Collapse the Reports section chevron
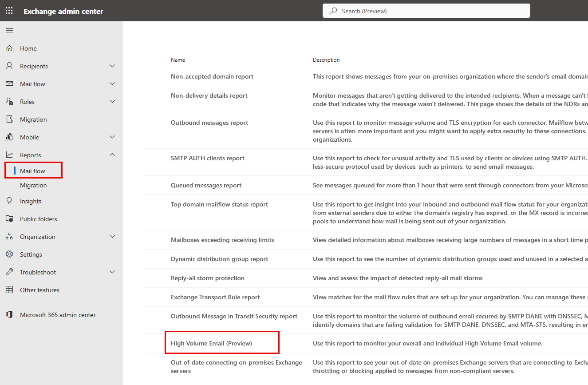Screen dimensions: 588x385 click(112, 155)
